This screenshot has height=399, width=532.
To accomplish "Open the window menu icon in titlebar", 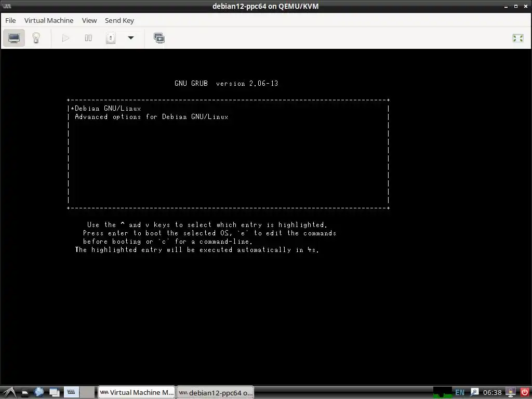I will coord(6,6).
